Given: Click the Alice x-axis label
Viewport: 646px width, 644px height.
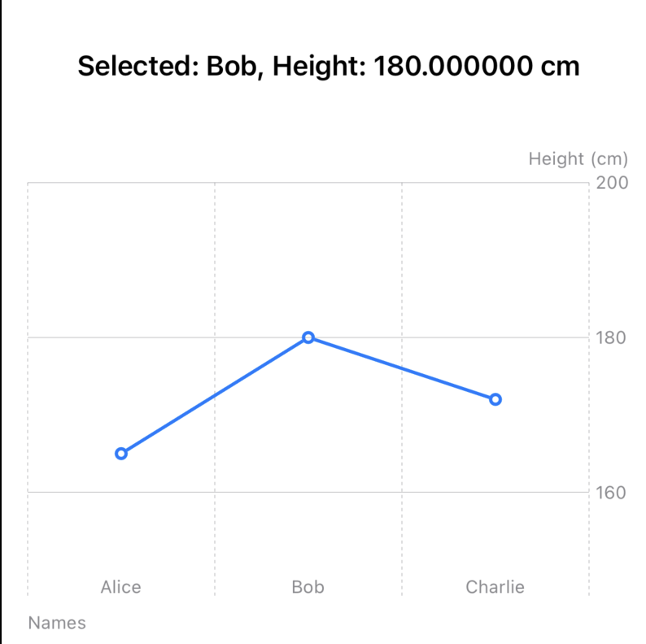Looking at the screenshot, I should click(x=120, y=587).
